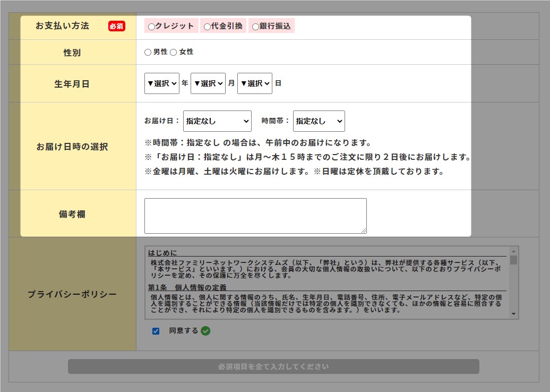Choose 銀行振込 as payment method

click(256, 27)
